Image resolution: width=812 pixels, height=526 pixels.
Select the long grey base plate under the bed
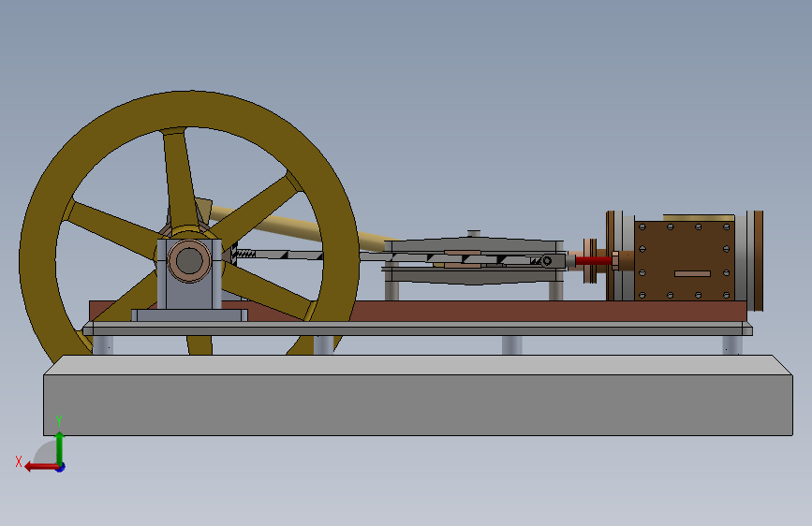coord(418,329)
